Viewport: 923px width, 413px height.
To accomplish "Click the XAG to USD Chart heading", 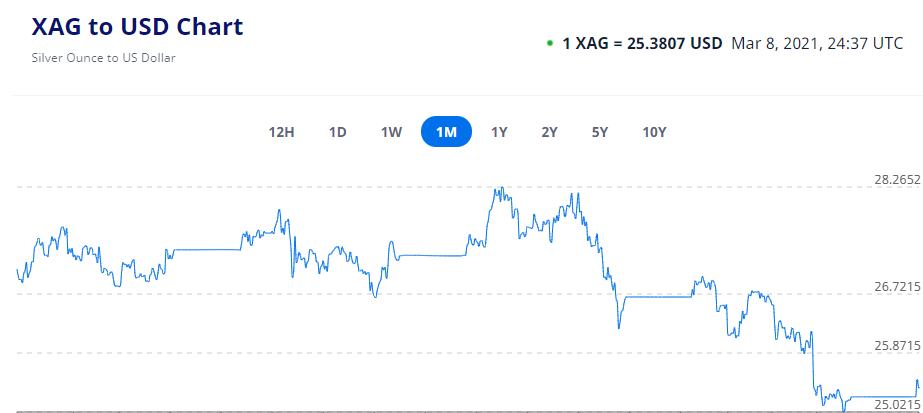I will (138, 27).
